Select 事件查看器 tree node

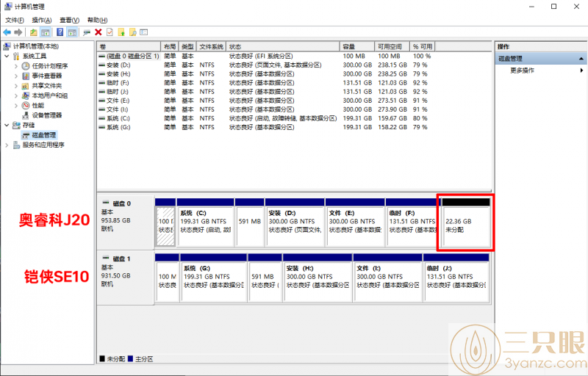(47, 76)
